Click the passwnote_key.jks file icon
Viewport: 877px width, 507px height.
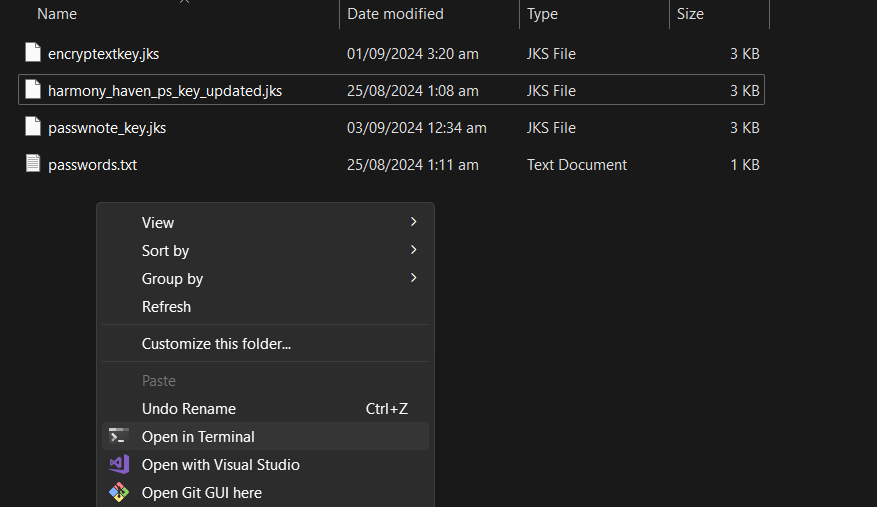click(33, 127)
